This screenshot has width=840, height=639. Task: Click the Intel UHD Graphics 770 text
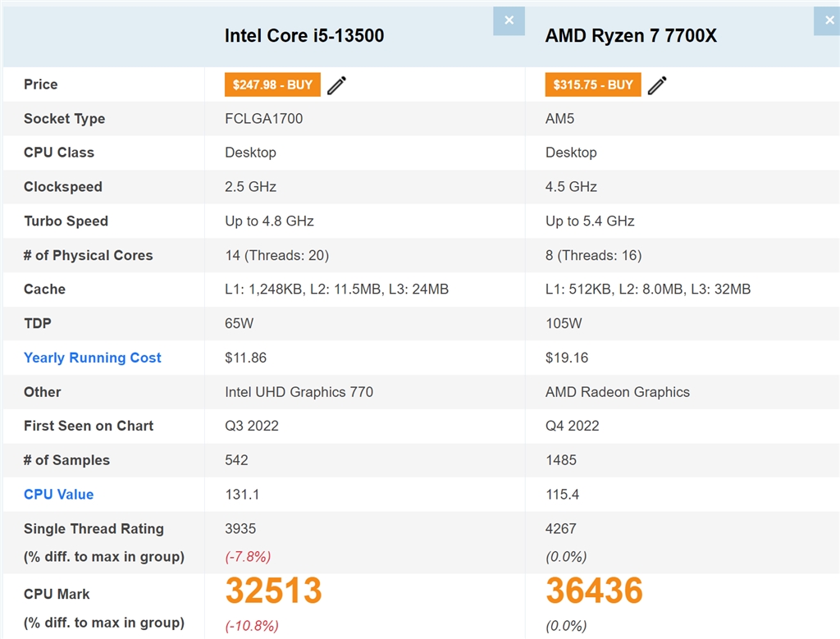pyautogui.click(x=299, y=392)
